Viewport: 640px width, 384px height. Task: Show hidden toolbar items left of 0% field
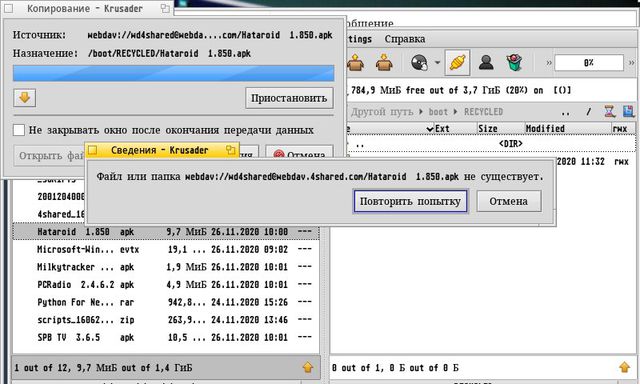click(549, 63)
